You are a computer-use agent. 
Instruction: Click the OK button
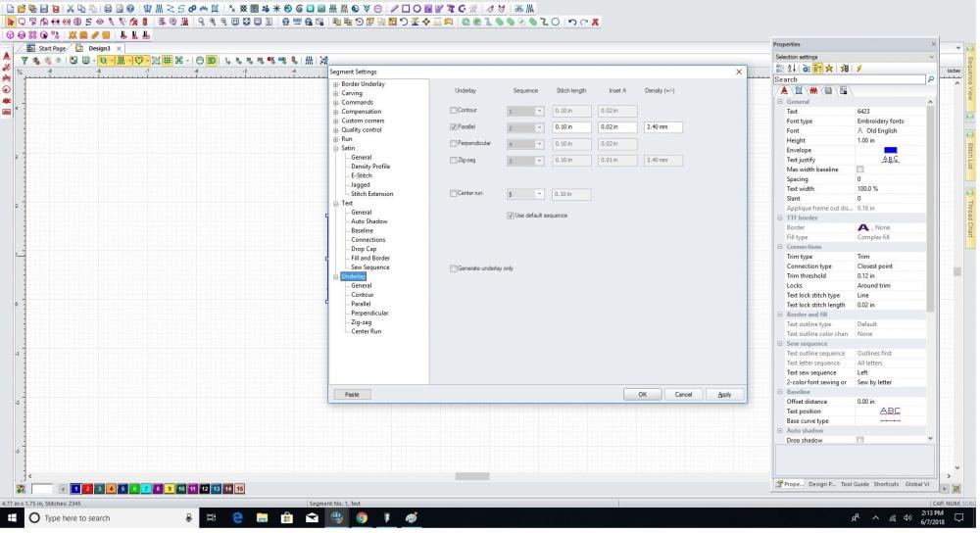click(642, 394)
